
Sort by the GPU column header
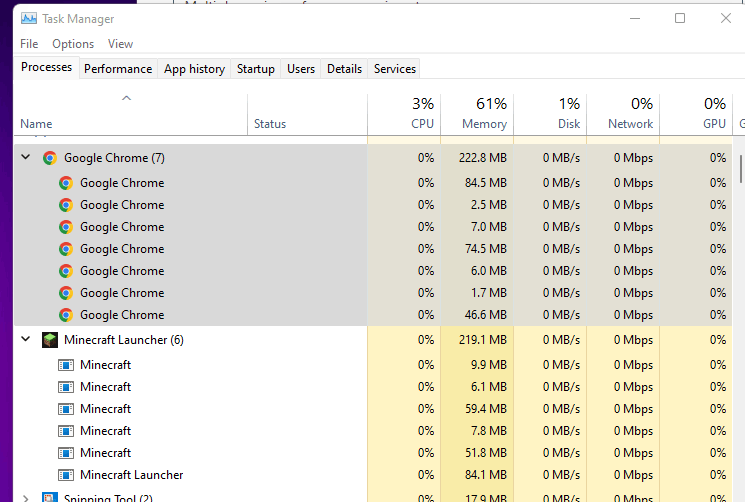click(697, 114)
